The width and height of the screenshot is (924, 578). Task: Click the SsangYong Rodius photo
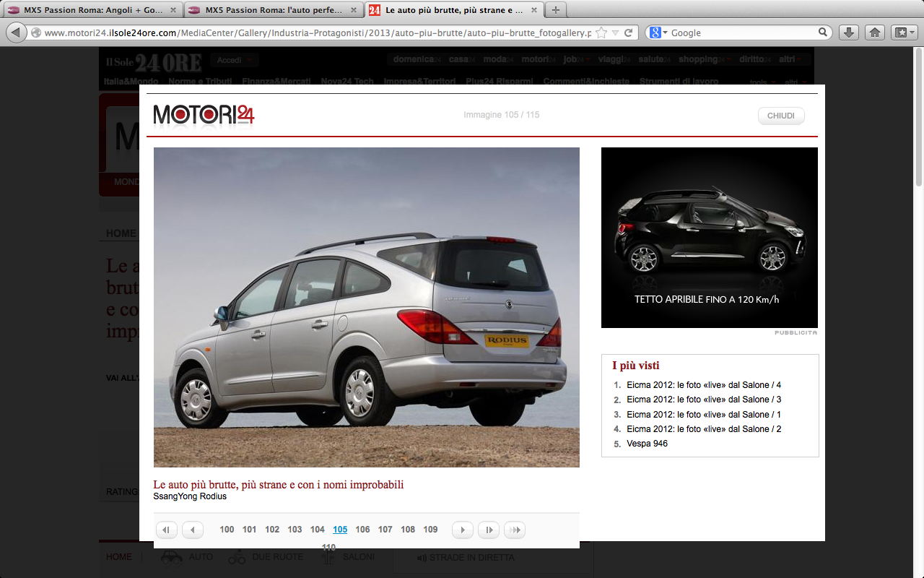(x=367, y=307)
